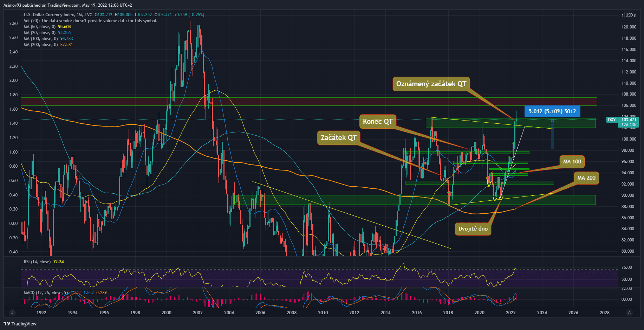This screenshot has width=644, height=330.
Task: Click the Vol (20) indicator notice text
Action: 91,21
